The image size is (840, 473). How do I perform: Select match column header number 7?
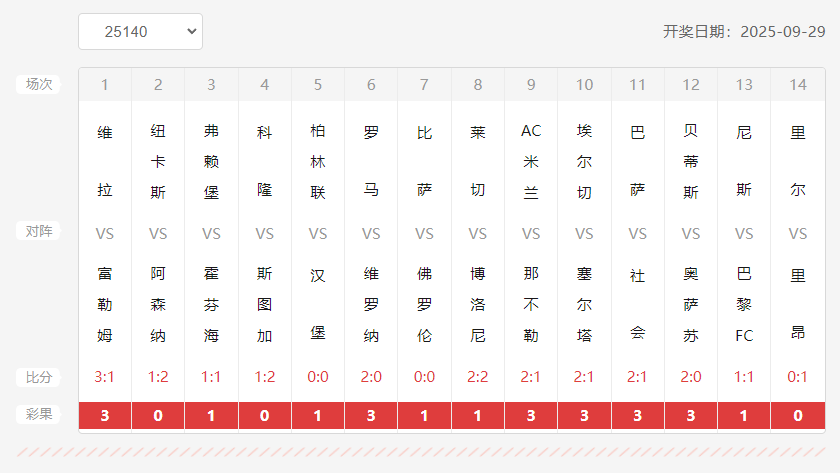424,85
